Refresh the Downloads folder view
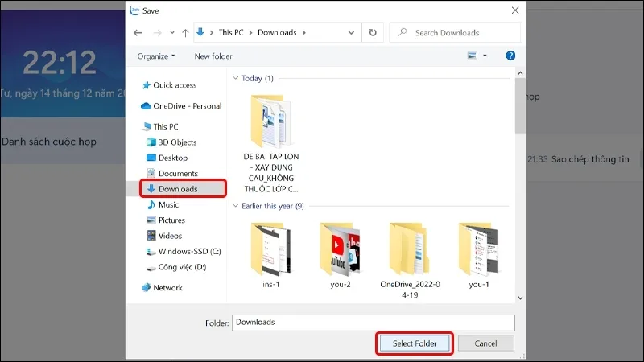 (373, 32)
